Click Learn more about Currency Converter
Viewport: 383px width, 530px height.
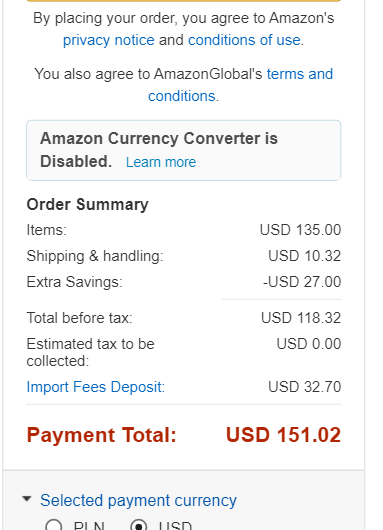(x=161, y=162)
